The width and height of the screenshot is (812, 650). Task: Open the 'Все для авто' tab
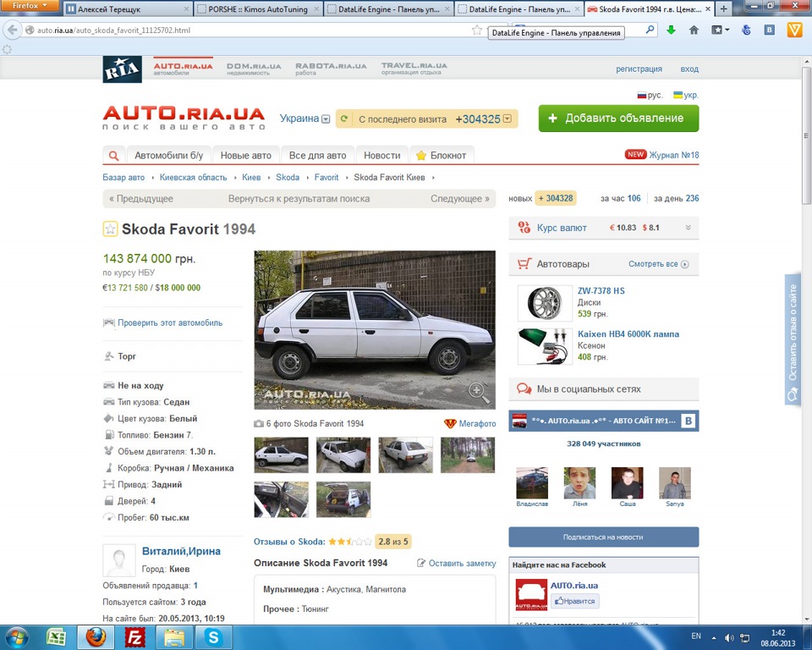coord(317,156)
